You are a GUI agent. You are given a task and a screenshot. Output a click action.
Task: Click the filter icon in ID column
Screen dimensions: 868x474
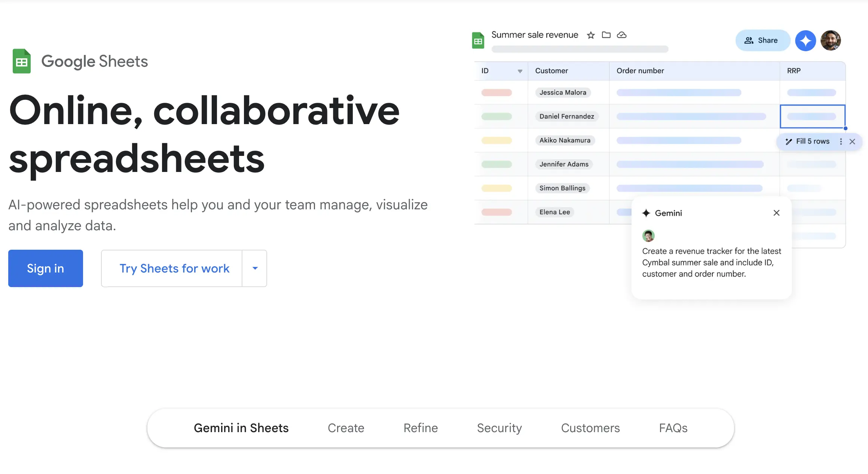[x=520, y=71]
